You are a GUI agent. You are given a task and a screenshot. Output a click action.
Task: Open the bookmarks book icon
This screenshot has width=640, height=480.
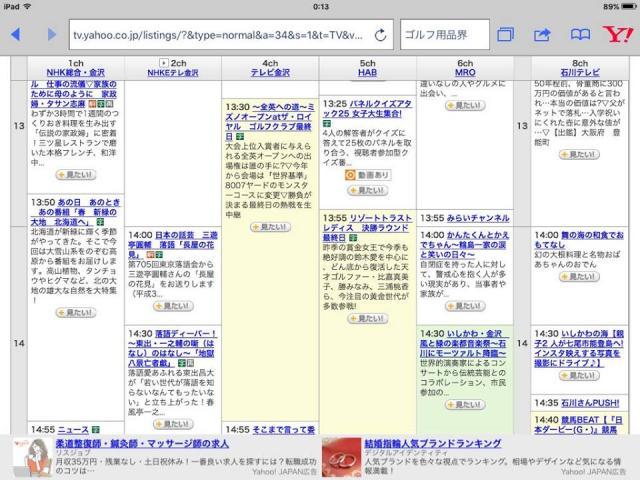tap(580, 35)
